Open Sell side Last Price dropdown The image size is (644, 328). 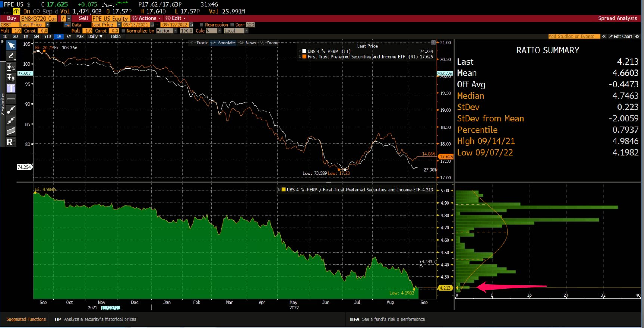pyautogui.click(x=119, y=25)
